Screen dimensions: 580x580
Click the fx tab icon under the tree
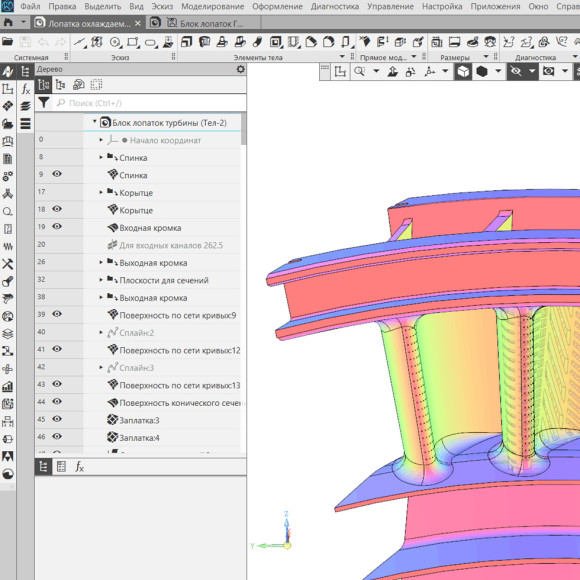coord(80,467)
